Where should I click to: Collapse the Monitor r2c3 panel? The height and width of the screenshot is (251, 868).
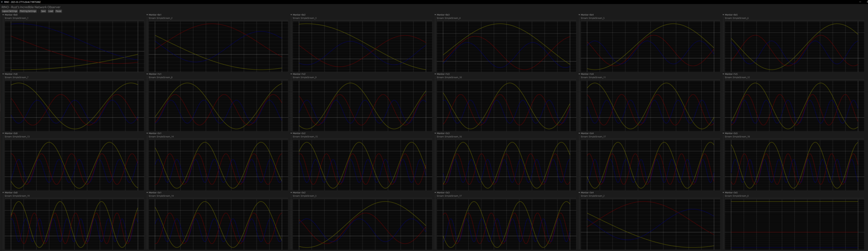point(435,133)
